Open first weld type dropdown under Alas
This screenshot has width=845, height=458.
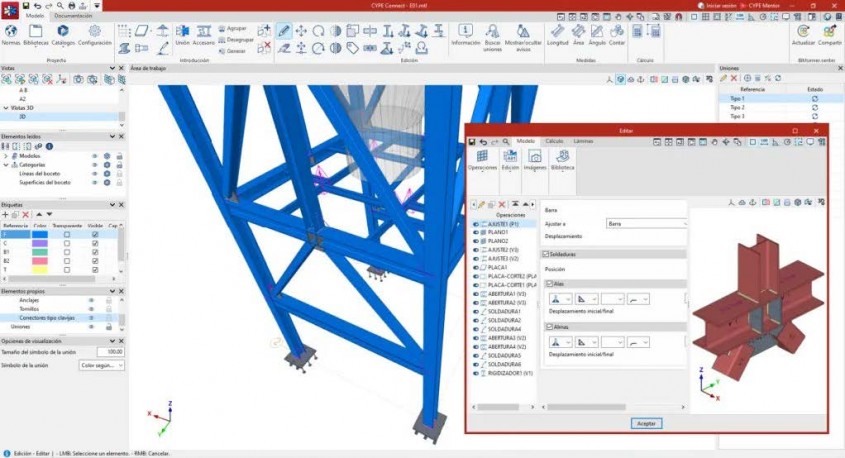point(560,299)
